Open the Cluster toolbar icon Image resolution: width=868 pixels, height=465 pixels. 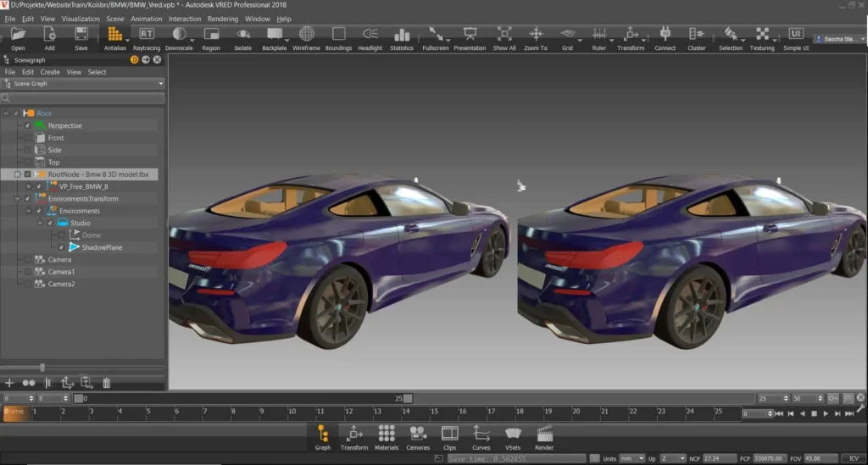click(x=697, y=34)
